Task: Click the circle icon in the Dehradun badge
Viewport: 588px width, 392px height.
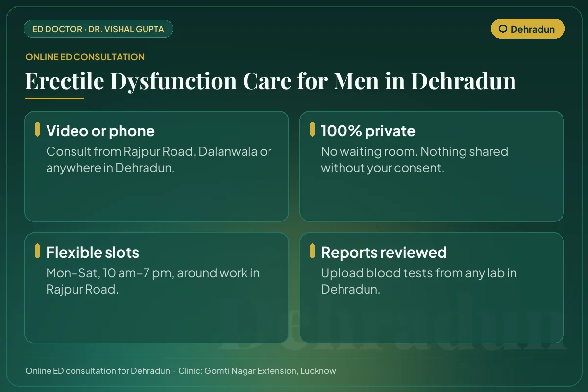Action: click(503, 29)
